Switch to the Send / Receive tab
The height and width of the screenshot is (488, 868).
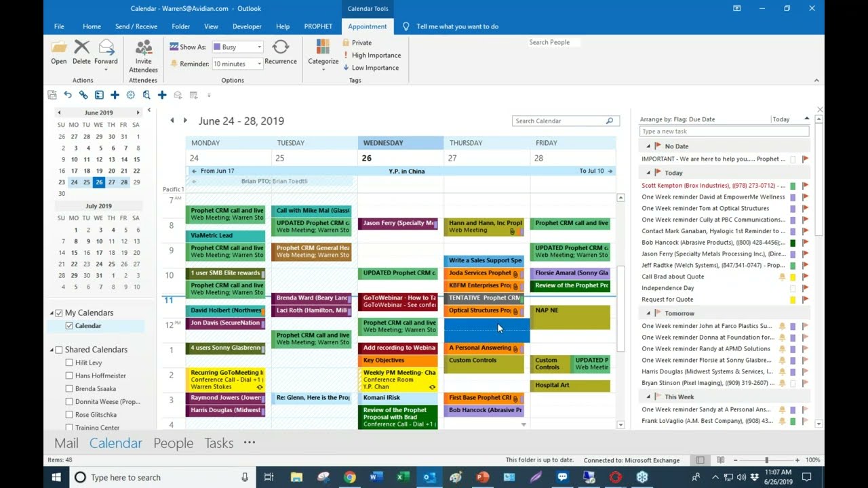(136, 26)
